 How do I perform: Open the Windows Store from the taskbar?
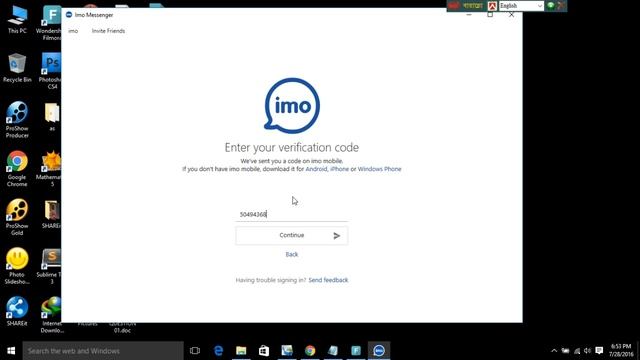tap(264, 351)
